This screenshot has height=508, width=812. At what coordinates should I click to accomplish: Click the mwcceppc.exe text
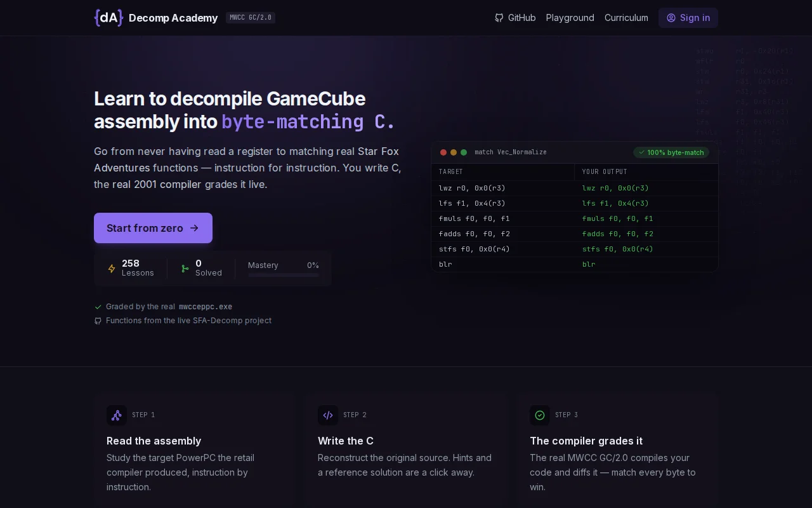(x=206, y=307)
